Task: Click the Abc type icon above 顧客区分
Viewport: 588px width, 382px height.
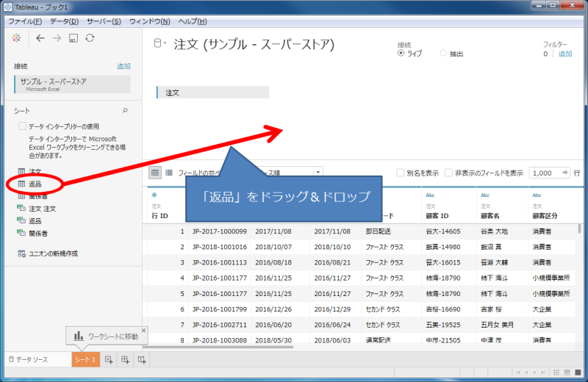Action: pyautogui.click(x=537, y=195)
